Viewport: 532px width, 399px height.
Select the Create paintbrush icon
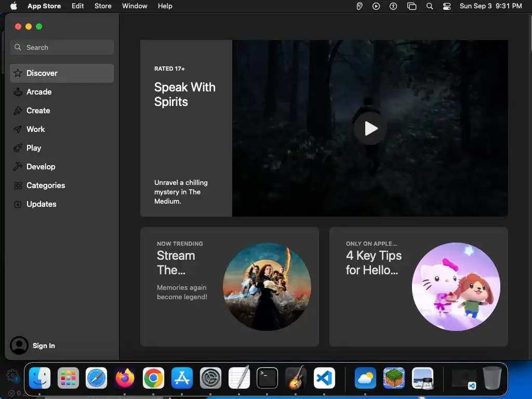18,110
